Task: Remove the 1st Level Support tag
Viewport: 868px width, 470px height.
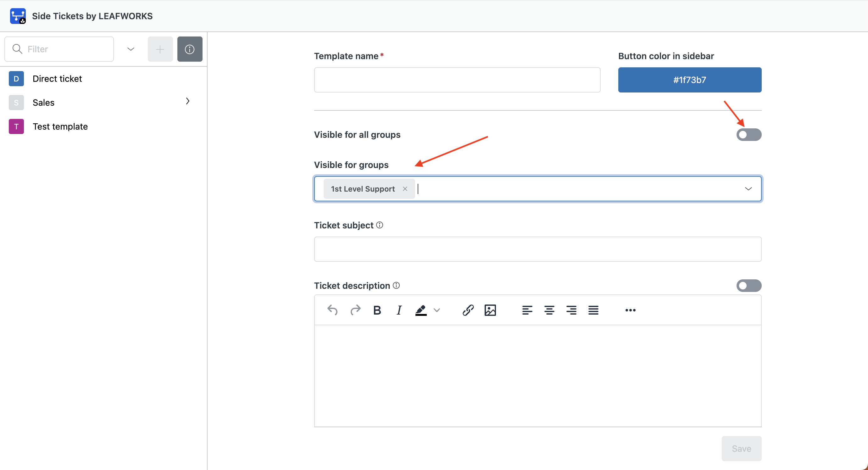Action: (405, 189)
